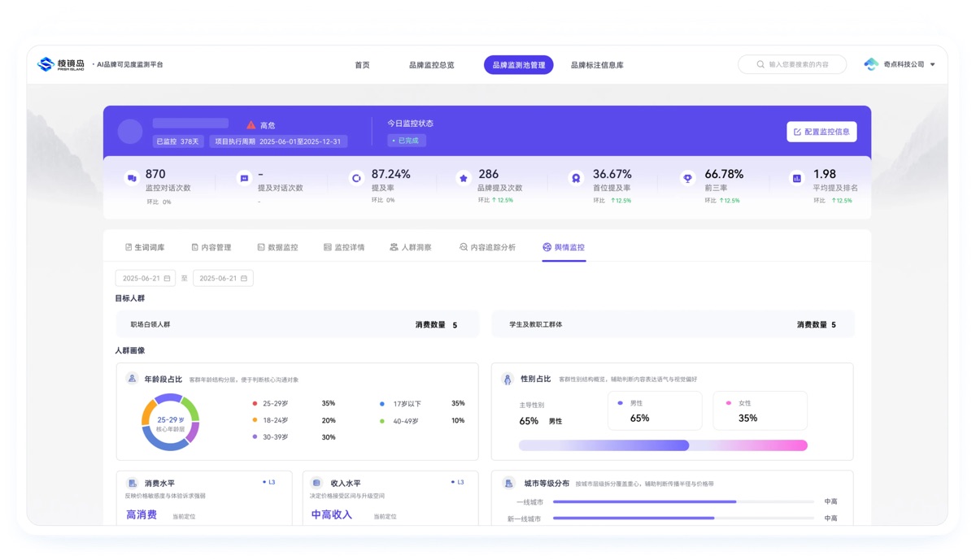Click the 配置监控信息 button
This screenshot has height=560, width=976.
click(821, 132)
